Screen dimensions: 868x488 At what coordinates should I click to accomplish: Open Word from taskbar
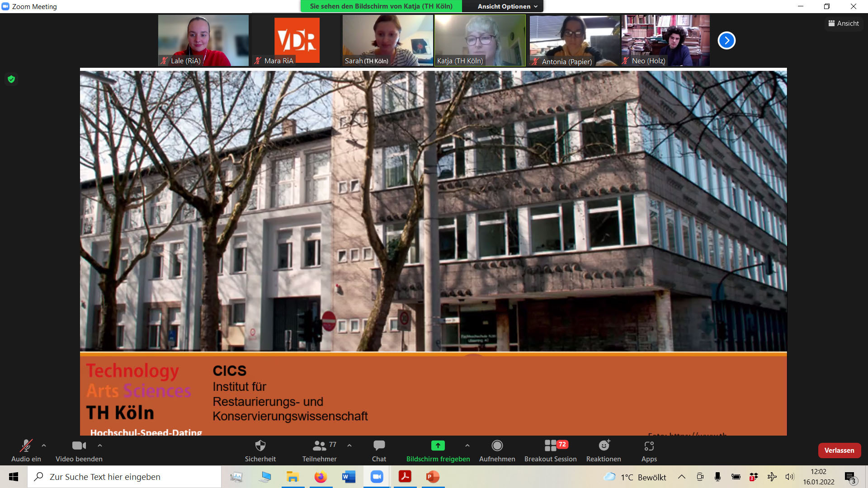pos(349,477)
